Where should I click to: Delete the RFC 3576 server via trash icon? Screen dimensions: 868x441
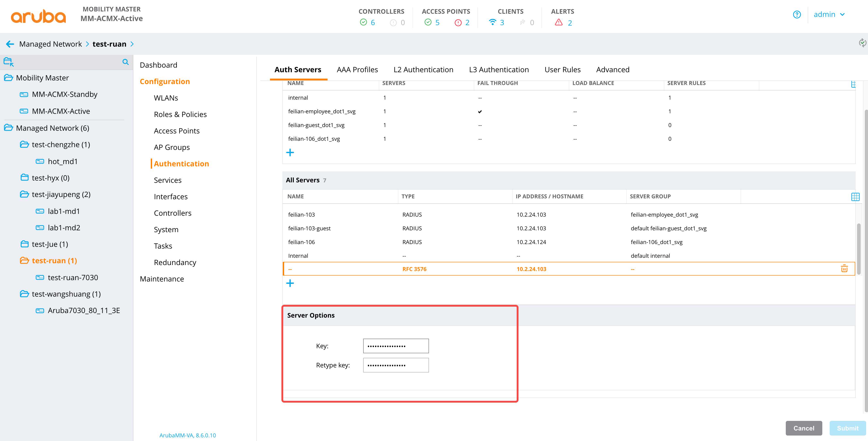point(844,269)
